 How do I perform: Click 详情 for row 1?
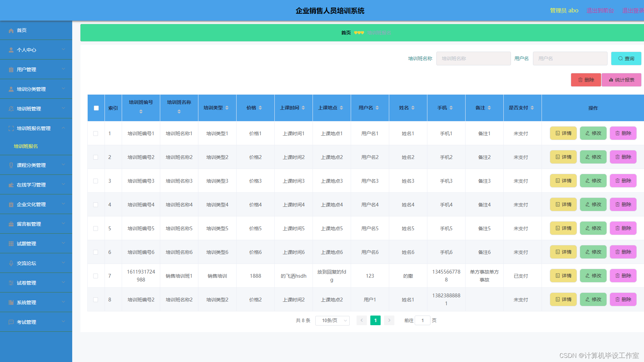point(563,133)
